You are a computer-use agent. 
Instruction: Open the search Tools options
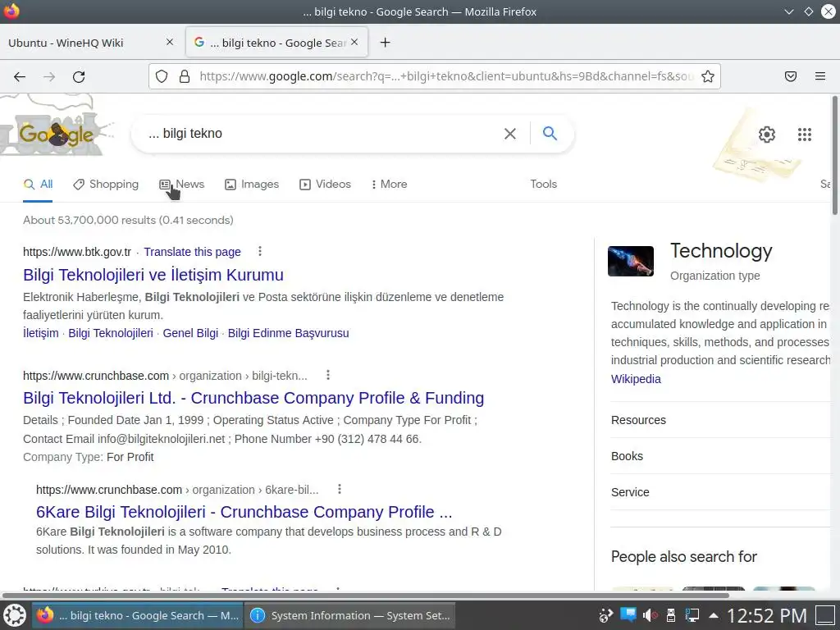(543, 184)
